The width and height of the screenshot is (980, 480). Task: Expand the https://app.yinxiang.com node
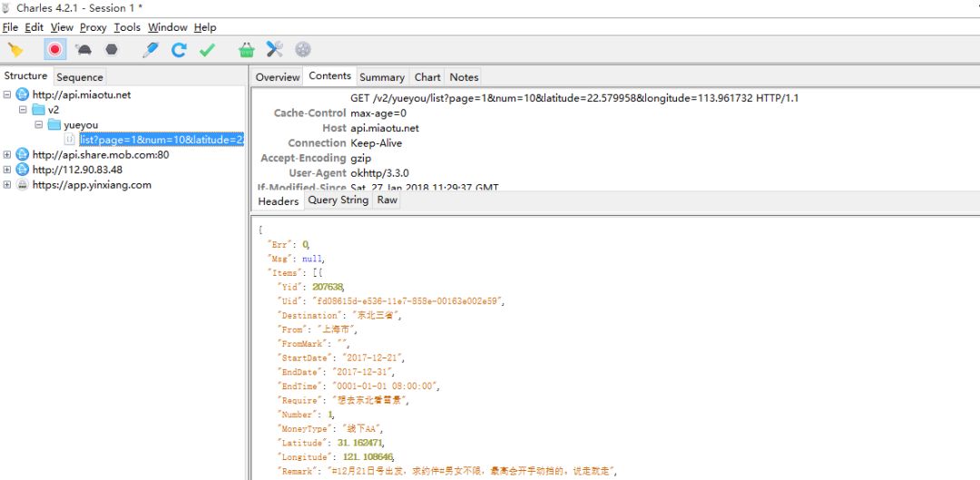click(7, 185)
